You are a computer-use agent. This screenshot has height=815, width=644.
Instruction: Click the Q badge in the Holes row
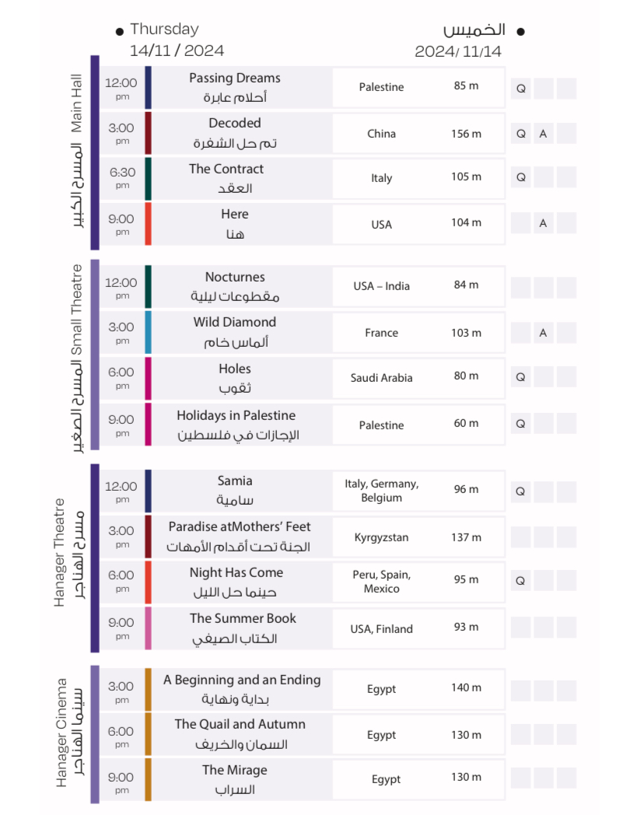[x=521, y=377]
